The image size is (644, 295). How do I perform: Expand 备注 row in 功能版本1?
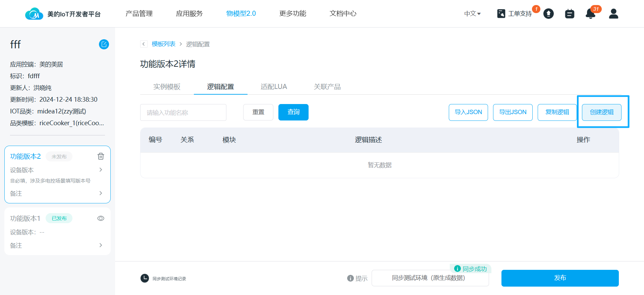click(101, 245)
